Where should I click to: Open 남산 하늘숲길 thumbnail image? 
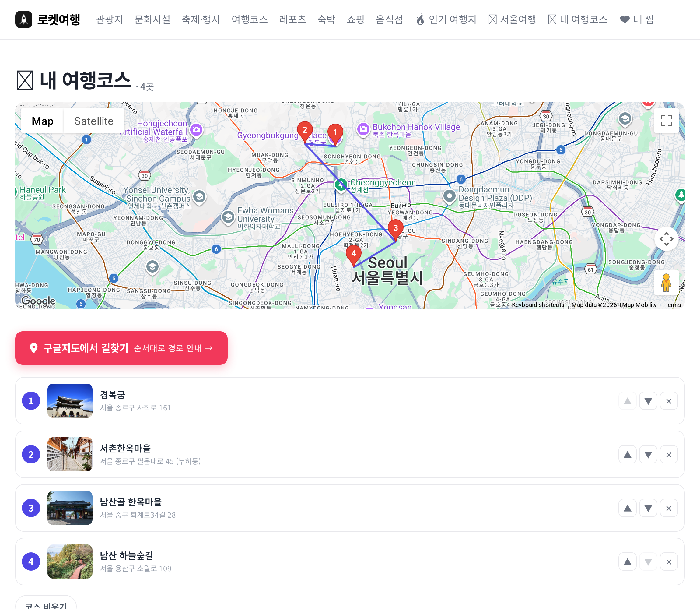[70, 561]
